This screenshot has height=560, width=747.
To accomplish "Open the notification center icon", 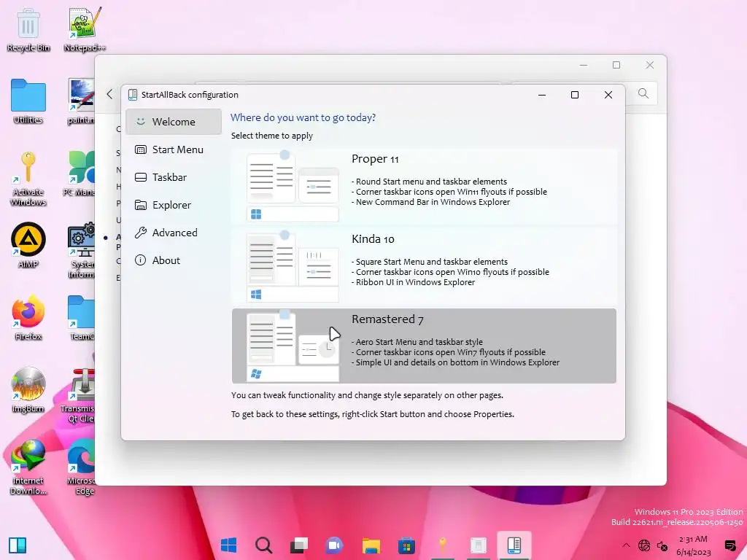I will (x=729, y=545).
